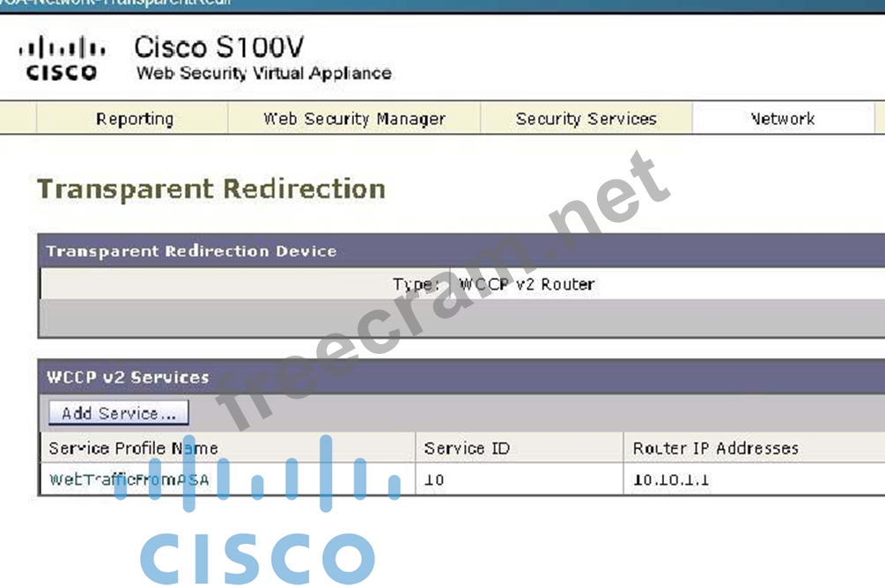
Task: Click the Cisco S100V product title
Action: tap(218, 47)
